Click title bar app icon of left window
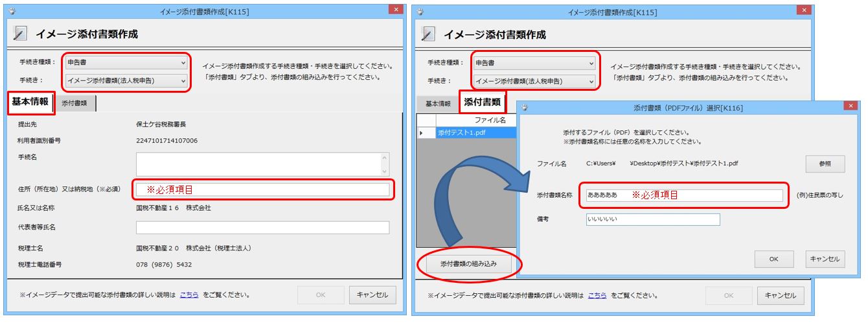 coord(13,12)
